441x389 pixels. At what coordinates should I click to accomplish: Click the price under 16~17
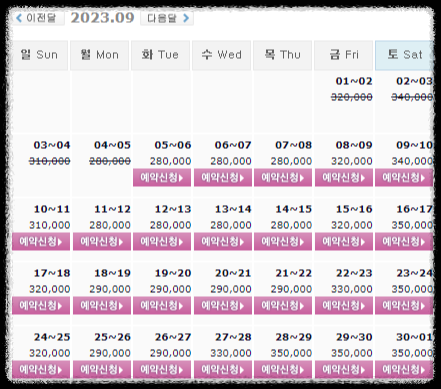pyautogui.click(x=412, y=225)
